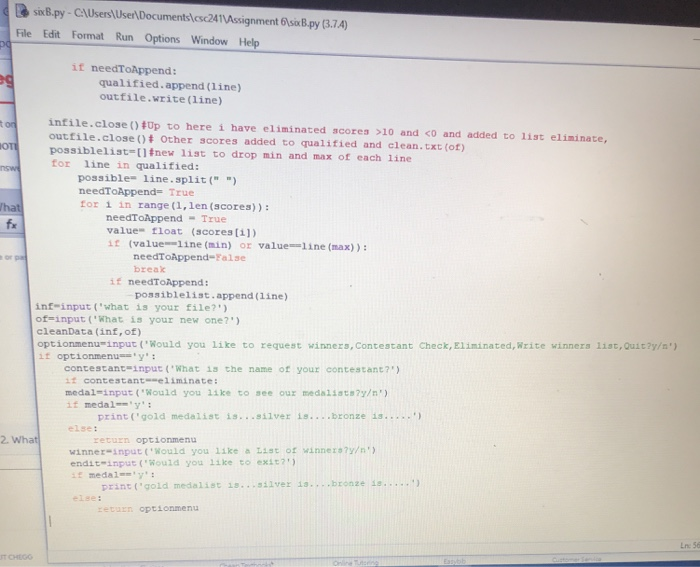Click the 'possiblelist=[]' assignment line
The height and width of the screenshot is (567, 700).
pyautogui.click(x=230, y=154)
